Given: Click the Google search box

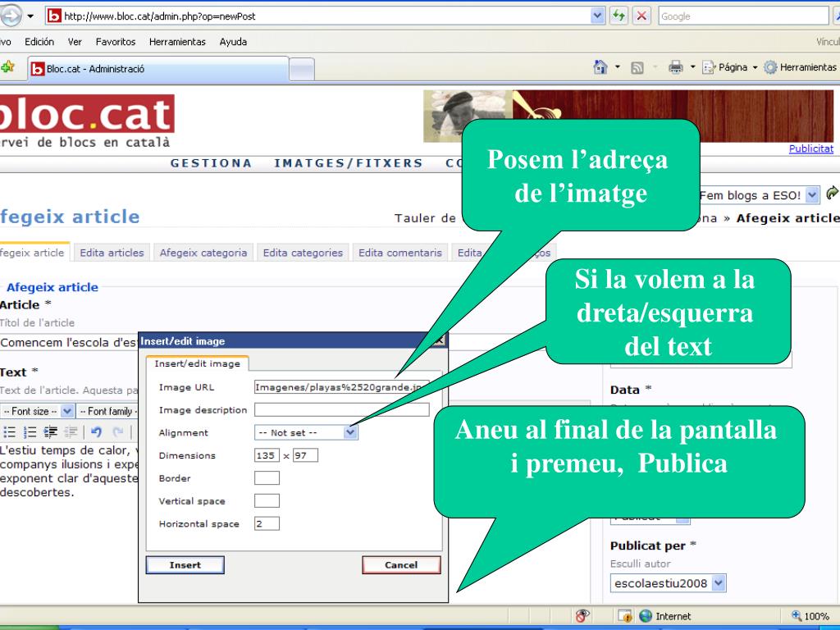Looking at the screenshot, I should pyautogui.click(x=743, y=16).
